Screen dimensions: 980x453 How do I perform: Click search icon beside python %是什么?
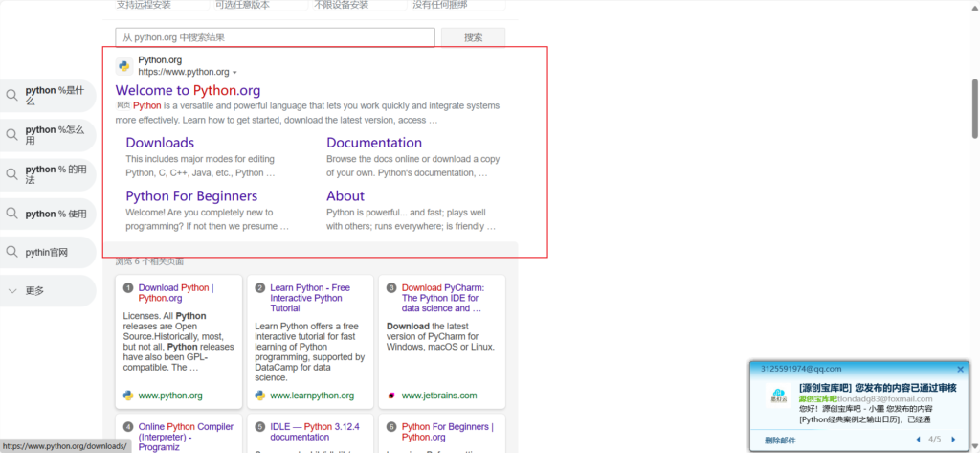tap(11, 95)
